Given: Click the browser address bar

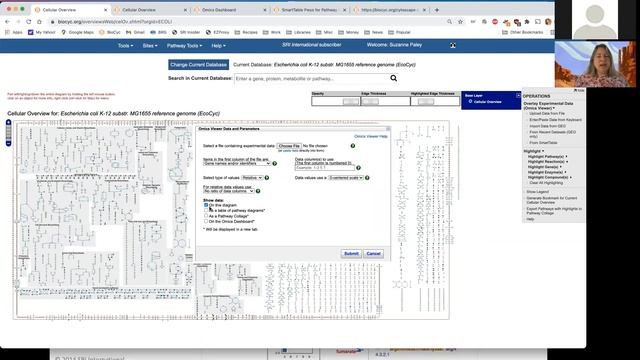Looking at the screenshot, I should [245, 22].
